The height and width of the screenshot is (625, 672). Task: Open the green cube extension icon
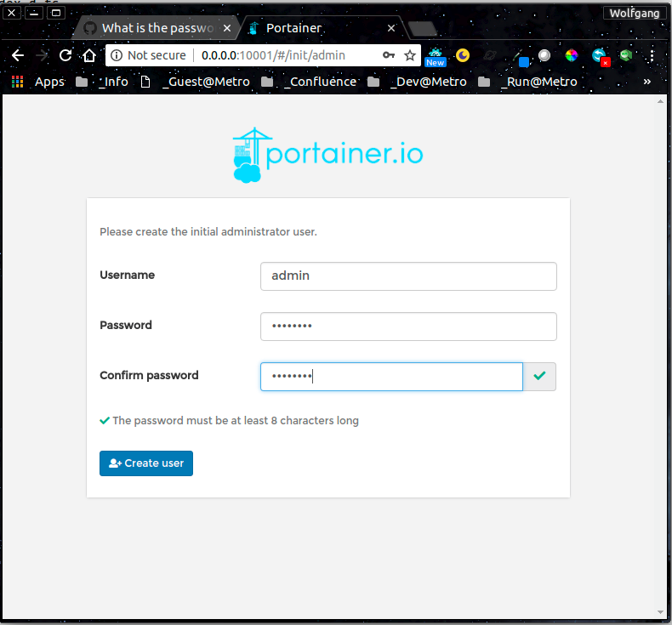pos(626,55)
